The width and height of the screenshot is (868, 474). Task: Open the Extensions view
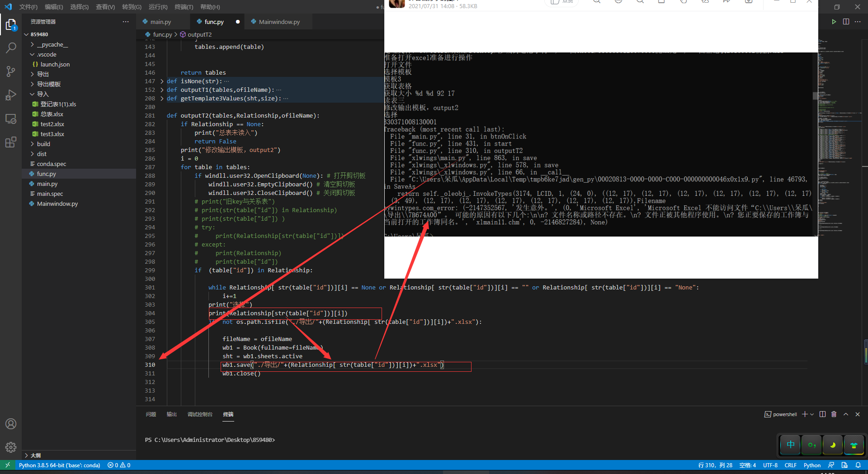[11, 142]
